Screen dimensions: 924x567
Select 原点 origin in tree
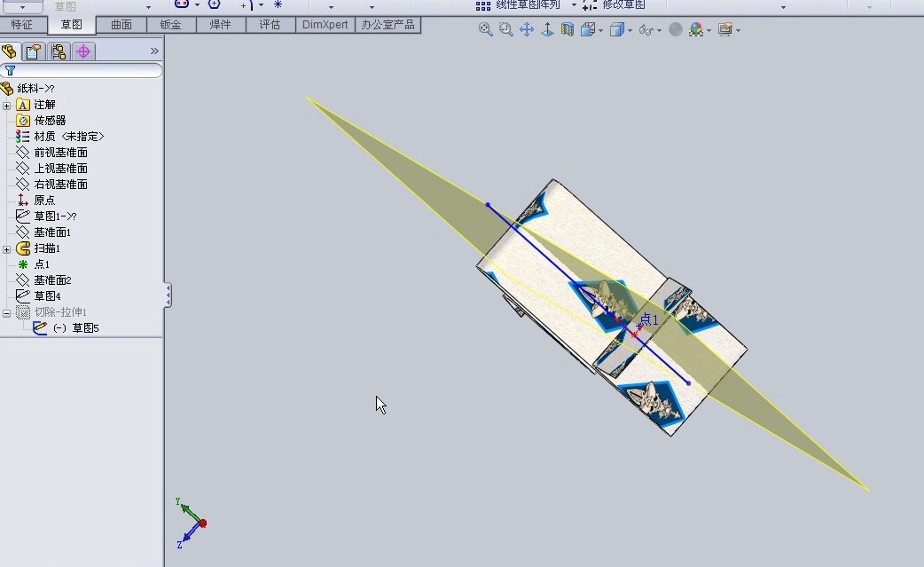(x=44, y=200)
